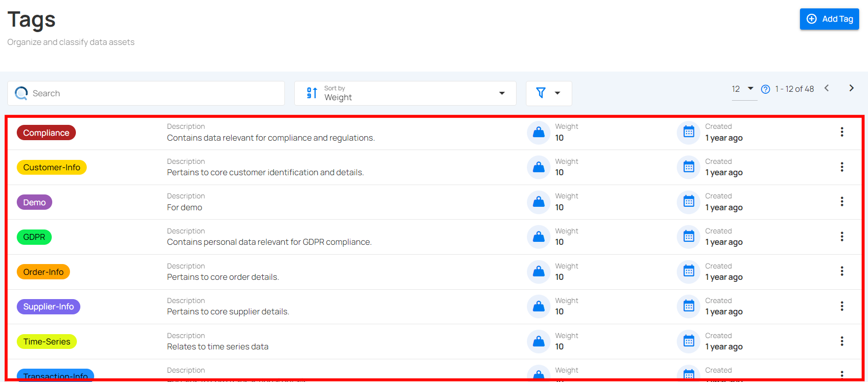Click the pagination help question icon
Image resolution: width=868 pixels, height=382 pixels.
click(x=765, y=89)
